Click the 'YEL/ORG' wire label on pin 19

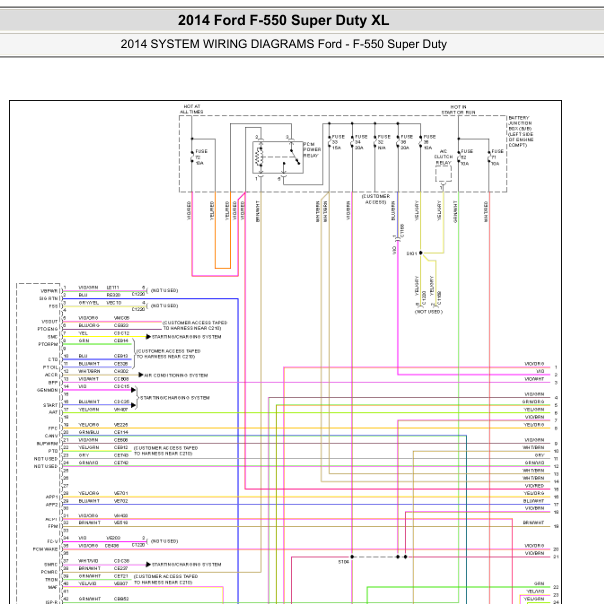pos(89,424)
